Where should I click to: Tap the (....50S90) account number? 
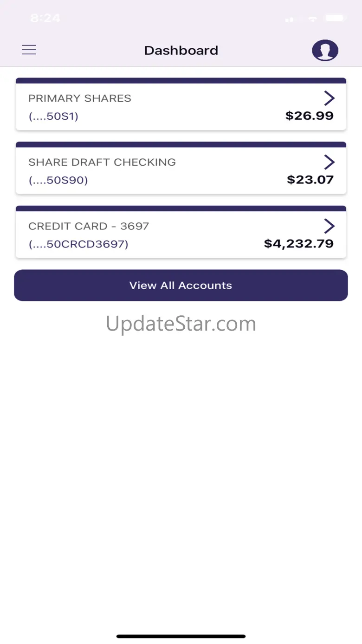(x=58, y=180)
